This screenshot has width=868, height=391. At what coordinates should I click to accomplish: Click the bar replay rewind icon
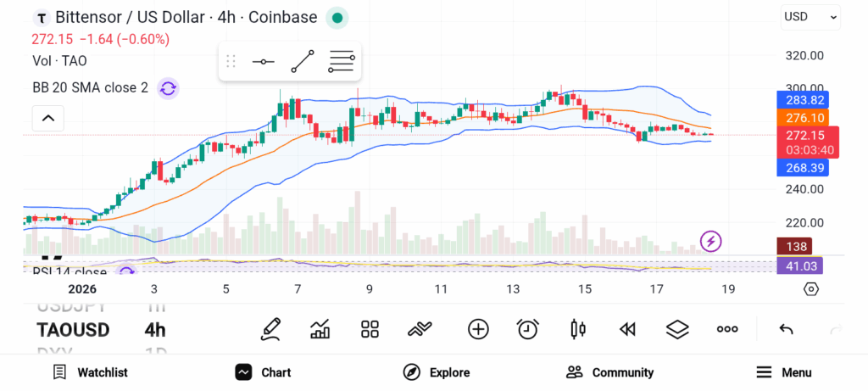627,329
